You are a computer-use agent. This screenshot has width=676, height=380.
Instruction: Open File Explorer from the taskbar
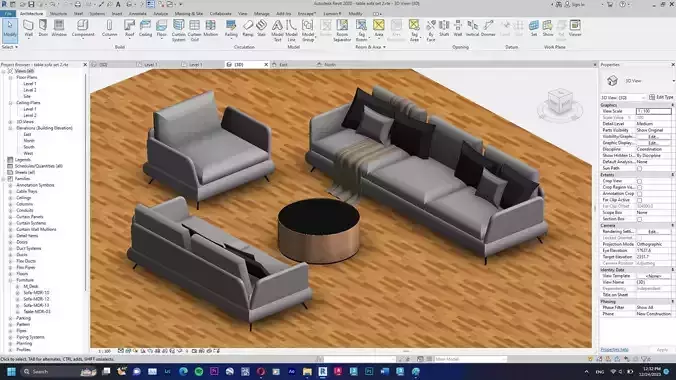pos(307,371)
